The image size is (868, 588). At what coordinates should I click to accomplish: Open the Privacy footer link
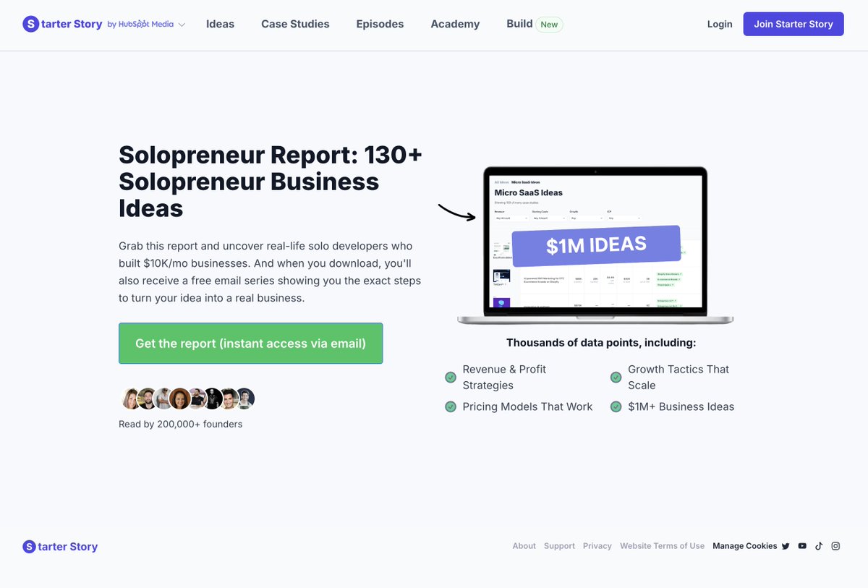(x=597, y=546)
